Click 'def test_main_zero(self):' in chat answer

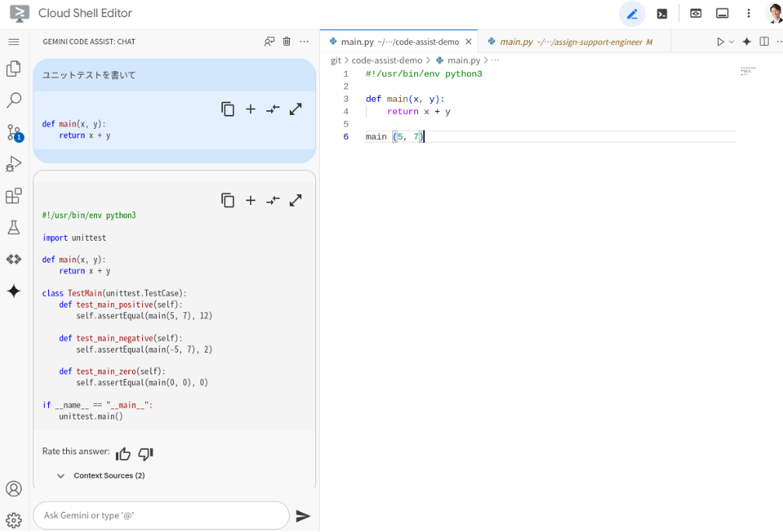(112, 371)
